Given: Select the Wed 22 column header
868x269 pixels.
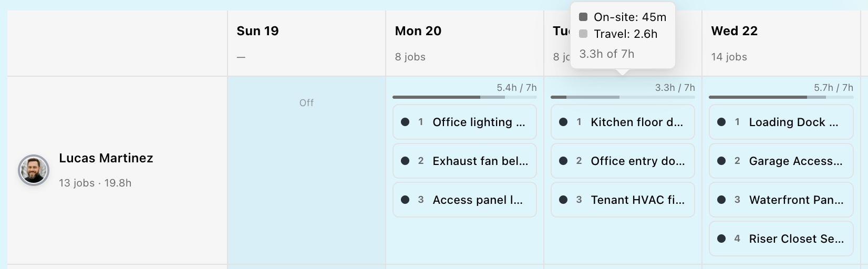Looking at the screenshot, I should point(781,43).
